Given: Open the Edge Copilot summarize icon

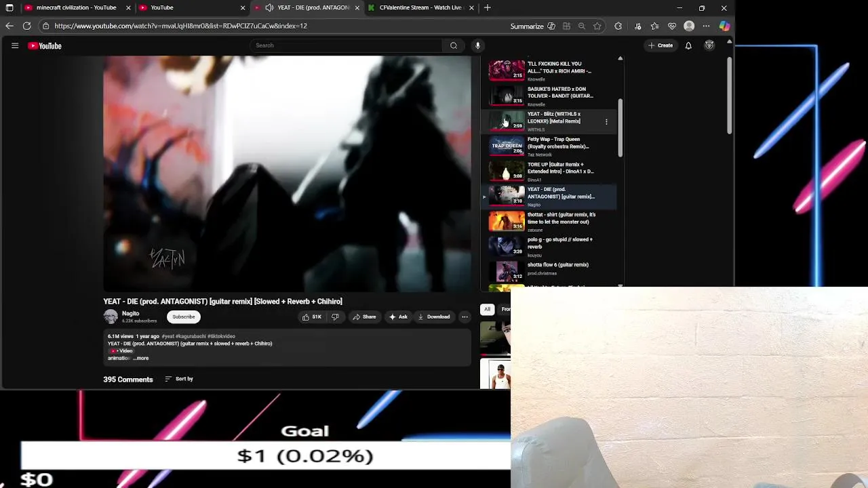Looking at the screenshot, I should pos(551,26).
